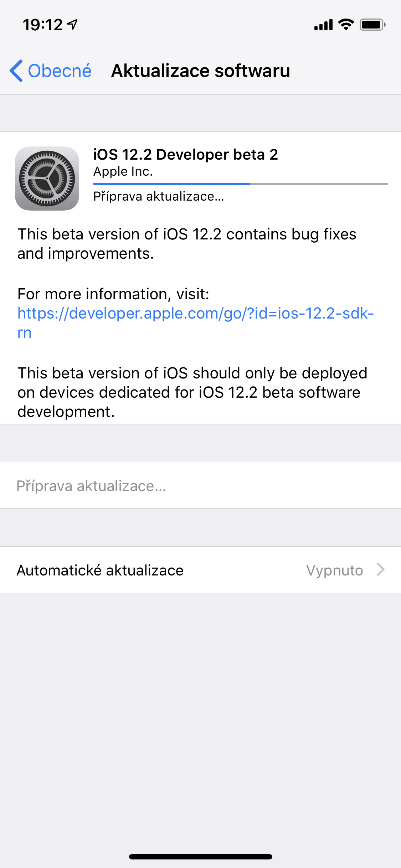Open Automatické aktualizace settings row
401x868 pixels.
tap(200, 570)
